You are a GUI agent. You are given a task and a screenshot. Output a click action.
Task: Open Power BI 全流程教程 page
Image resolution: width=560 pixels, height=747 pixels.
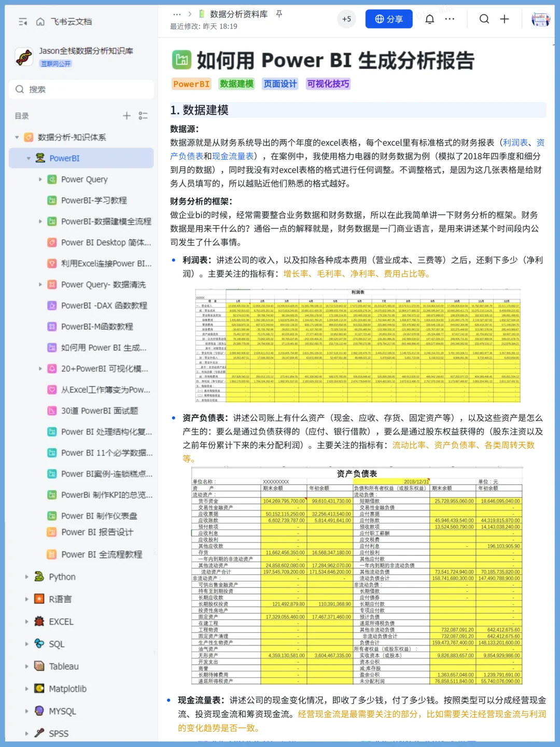[x=102, y=554]
